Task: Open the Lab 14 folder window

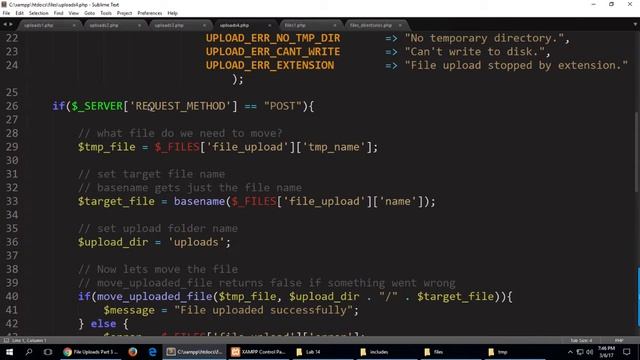Action: click(x=323, y=352)
